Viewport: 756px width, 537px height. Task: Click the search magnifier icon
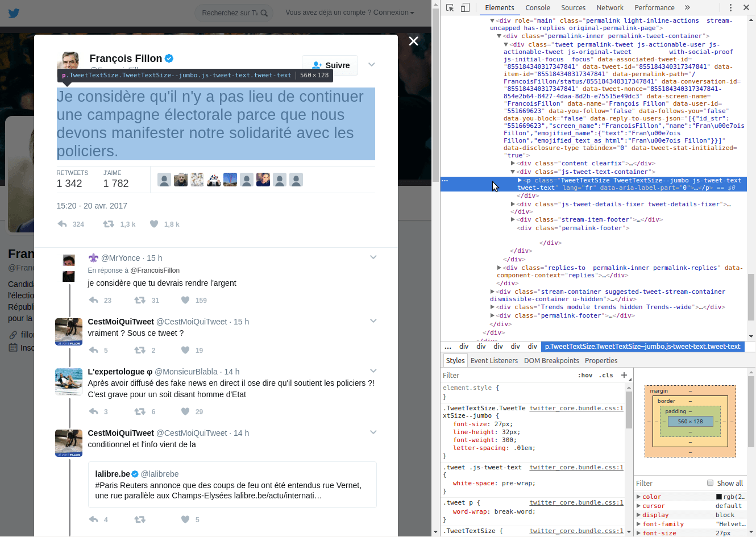click(x=264, y=13)
